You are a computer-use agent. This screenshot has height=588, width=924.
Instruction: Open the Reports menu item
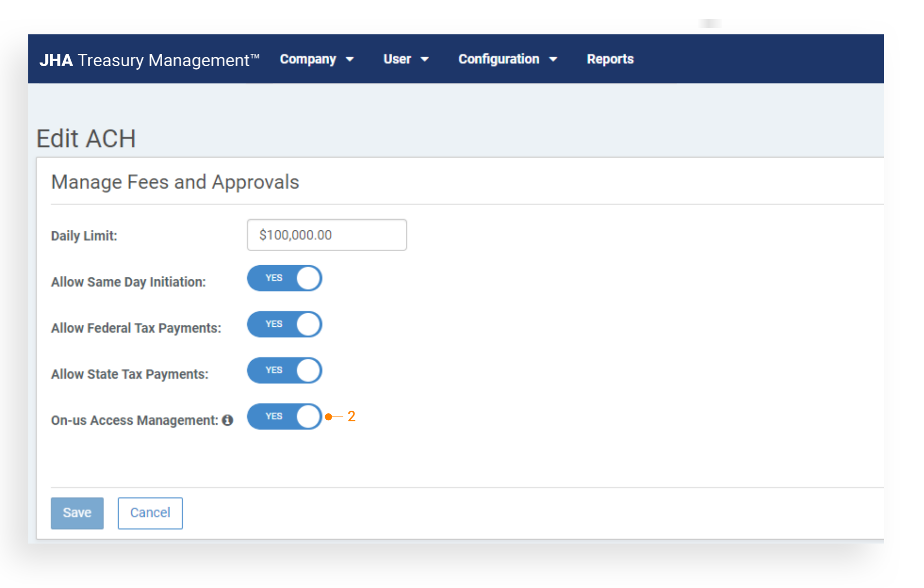(610, 59)
